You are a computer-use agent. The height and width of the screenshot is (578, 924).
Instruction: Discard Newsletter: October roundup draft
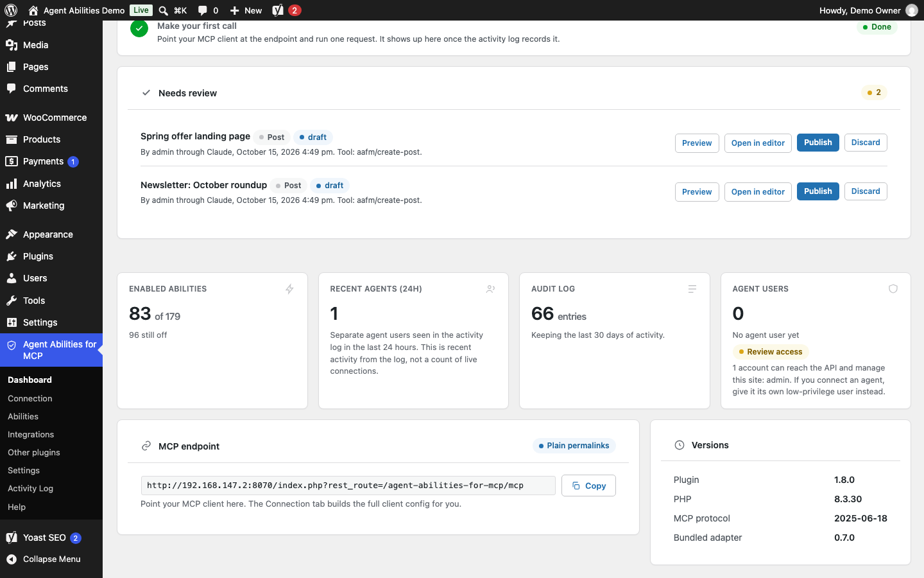tap(866, 191)
